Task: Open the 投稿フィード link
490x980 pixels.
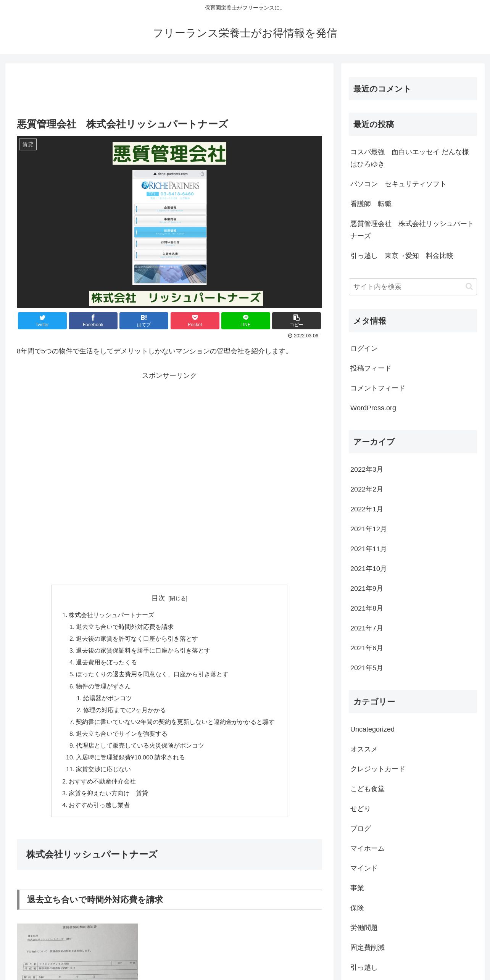Action: [371, 368]
